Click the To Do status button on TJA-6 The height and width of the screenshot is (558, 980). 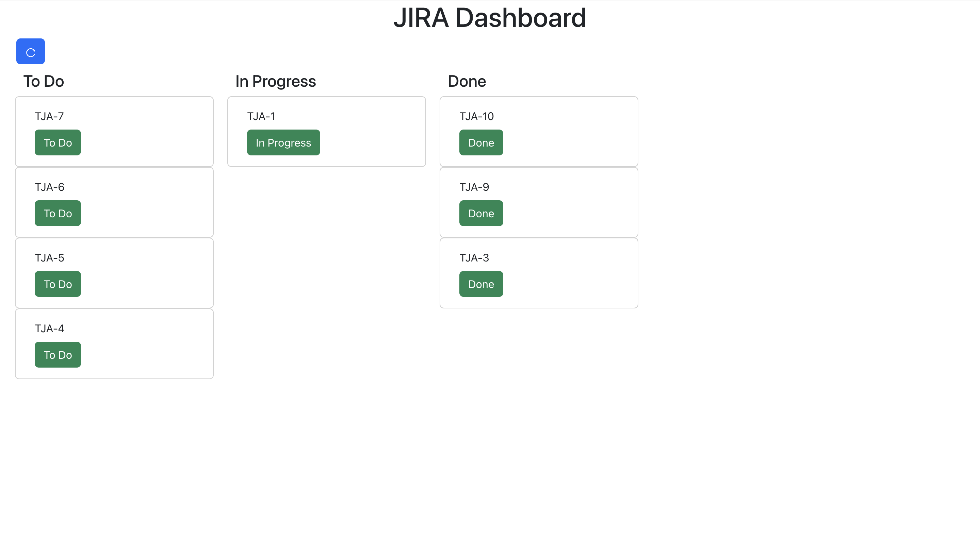(57, 213)
